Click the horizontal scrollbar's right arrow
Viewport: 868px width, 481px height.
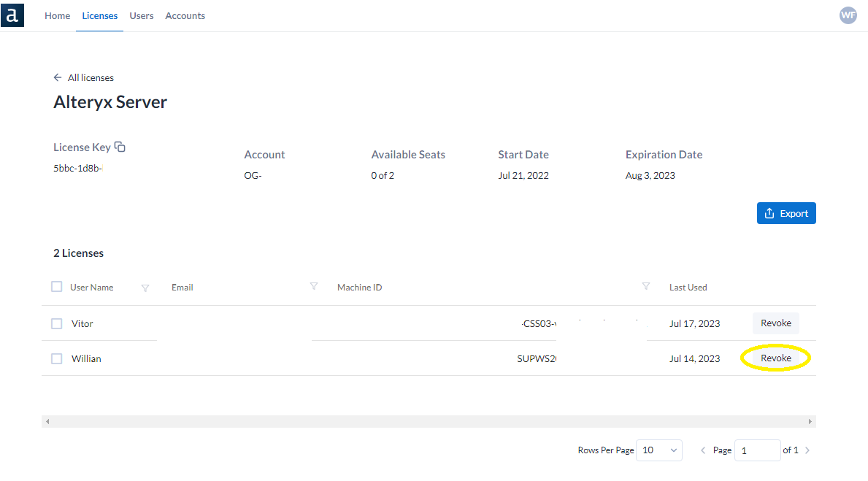pyautogui.click(x=810, y=422)
